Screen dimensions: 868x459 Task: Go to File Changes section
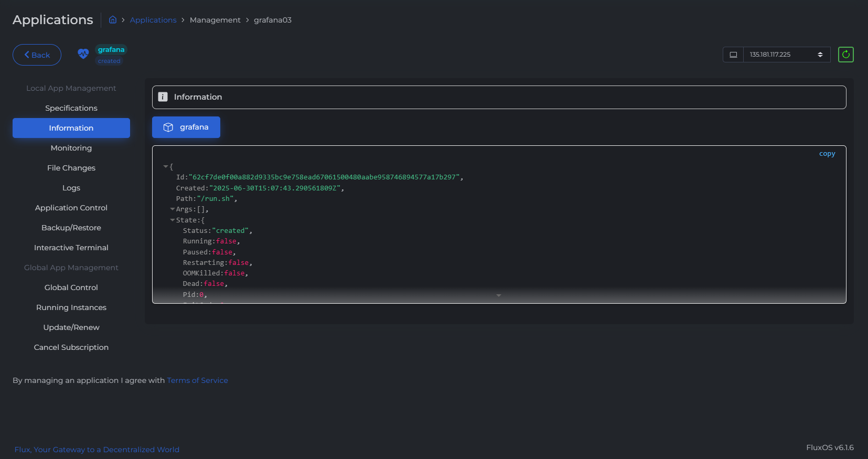[x=71, y=168]
